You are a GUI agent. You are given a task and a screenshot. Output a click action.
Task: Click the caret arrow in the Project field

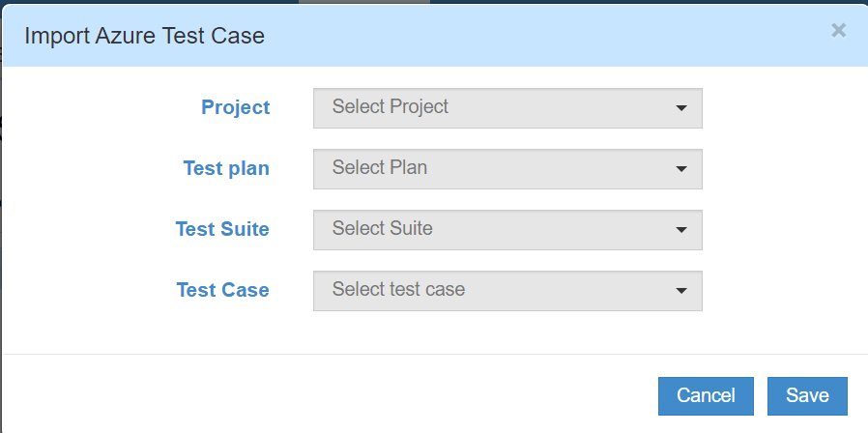tap(681, 108)
